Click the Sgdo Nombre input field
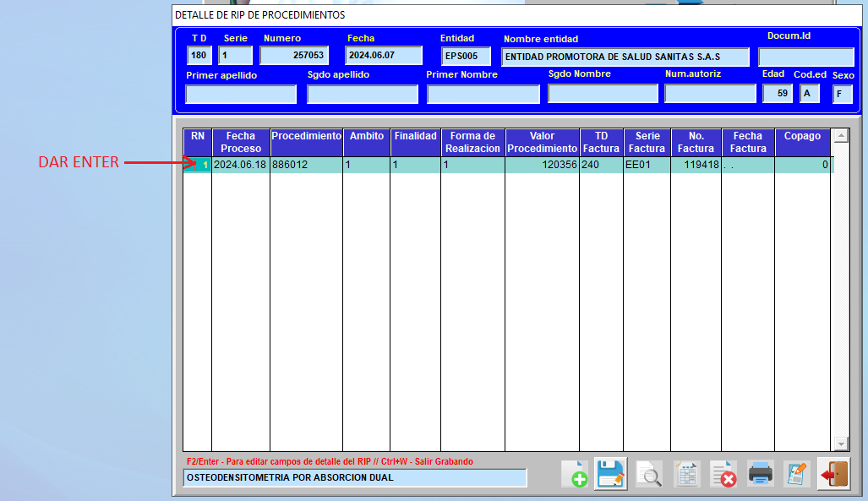 pyautogui.click(x=603, y=94)
